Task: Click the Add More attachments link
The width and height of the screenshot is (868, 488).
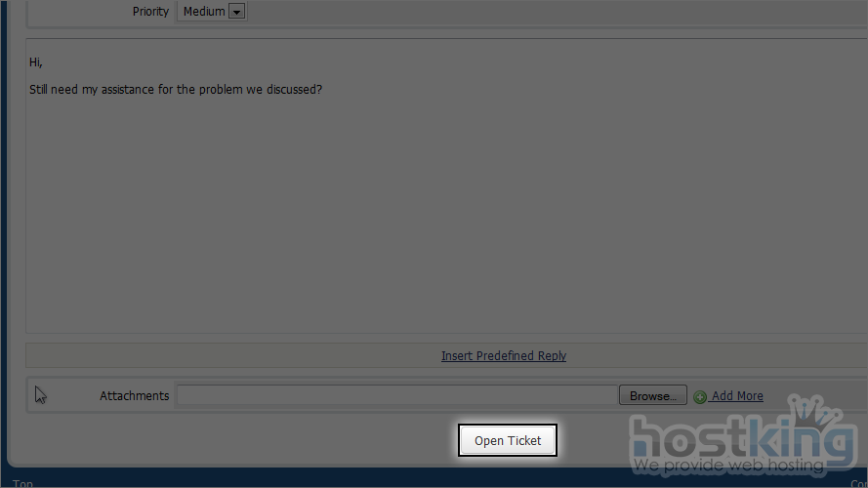Action: coord(737,395)
